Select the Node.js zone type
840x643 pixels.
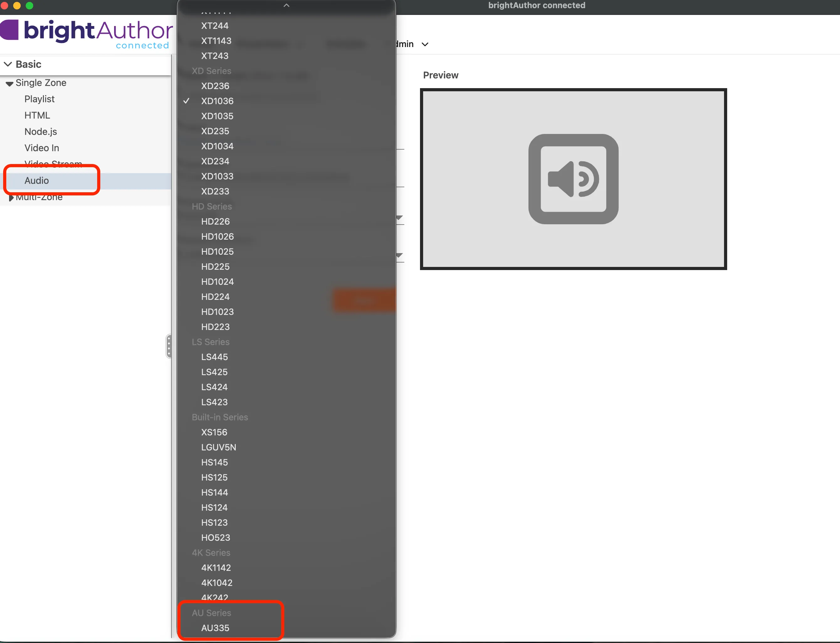[x=40, y=132]
